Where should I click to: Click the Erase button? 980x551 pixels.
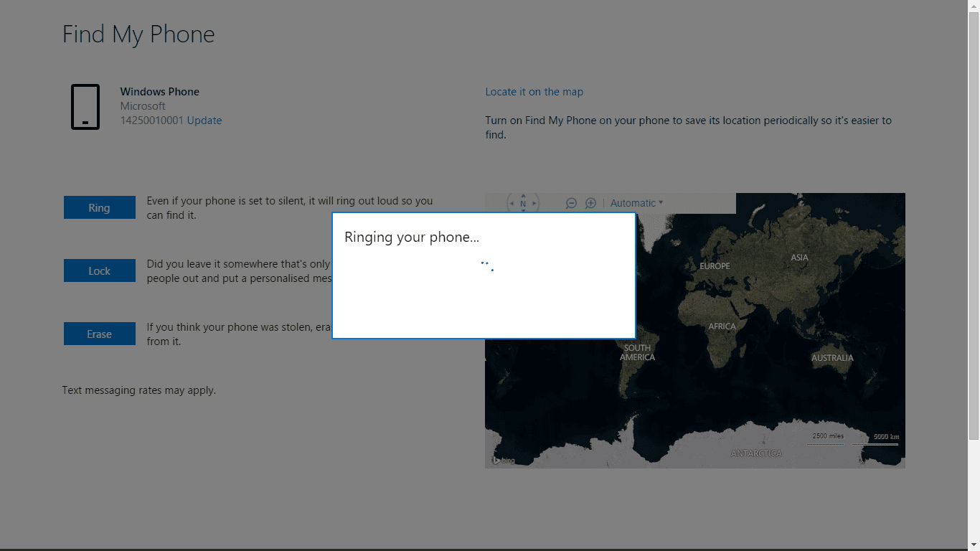pyautogui.click(x=99, y=334)
